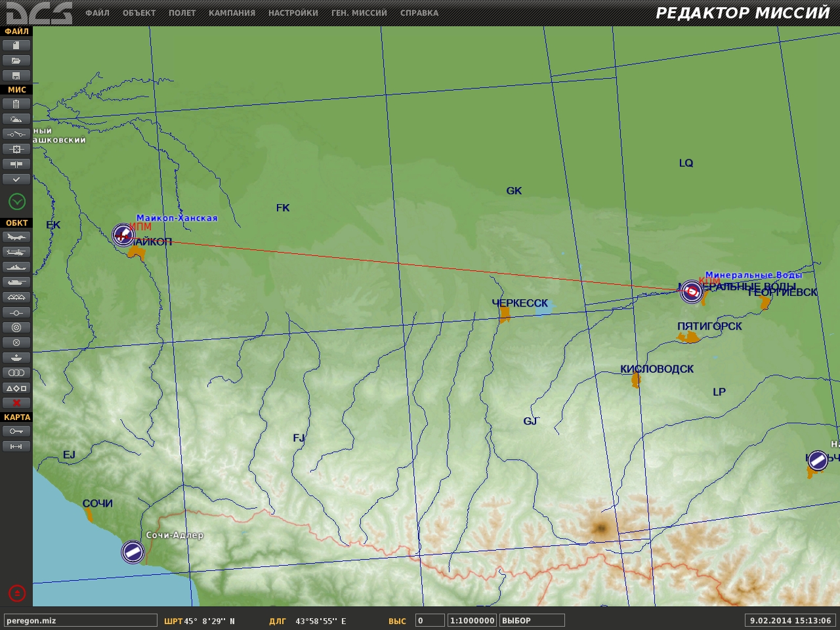The image size is (840, 630).
Task: Click the red exit icon at bottom left
Action: (x=17, y=593)
